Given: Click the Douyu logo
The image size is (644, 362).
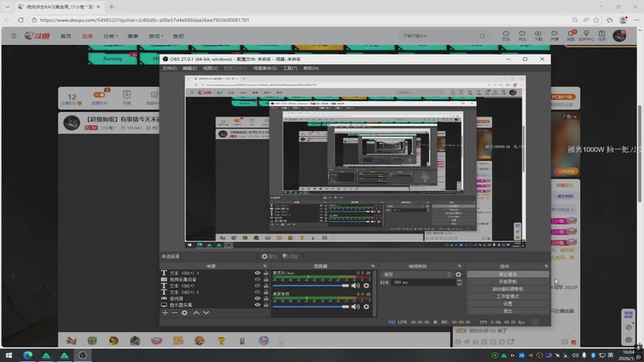Looking at the screenshot, I should coord(37,36).
